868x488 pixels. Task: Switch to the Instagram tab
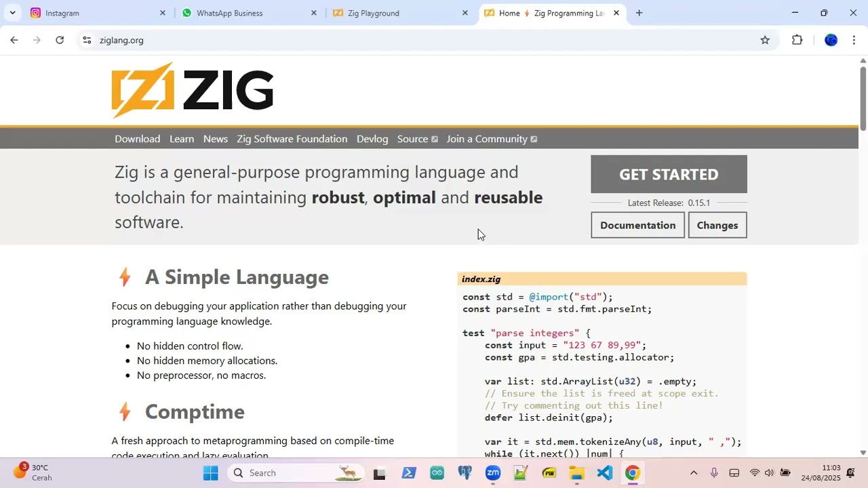click(x=98, y=13)
